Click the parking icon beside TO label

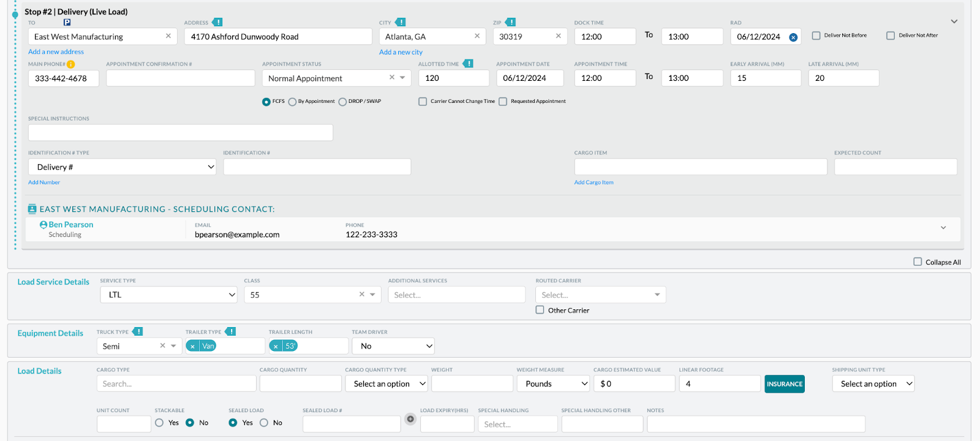[67, 23]
